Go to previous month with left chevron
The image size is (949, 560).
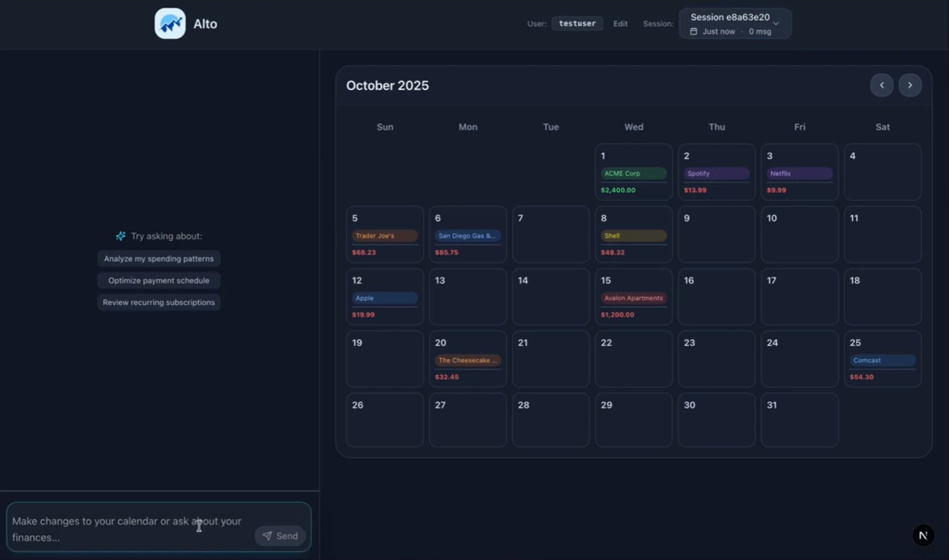[881, 85]
